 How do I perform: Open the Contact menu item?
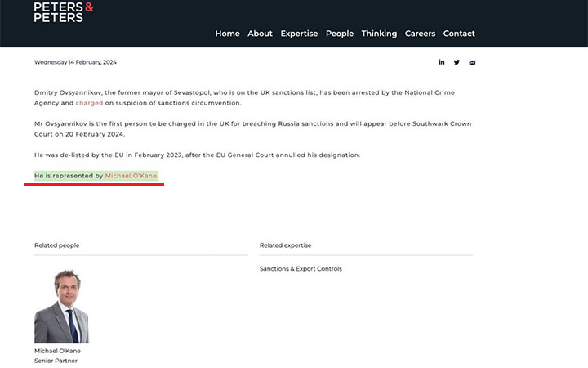click(x=459, y=34)
